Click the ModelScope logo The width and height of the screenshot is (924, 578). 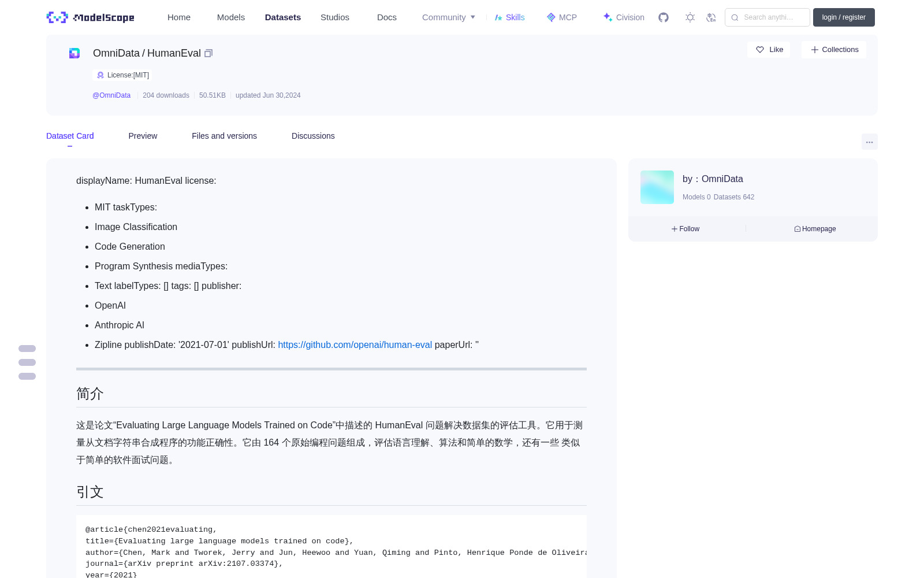point(91,17)
